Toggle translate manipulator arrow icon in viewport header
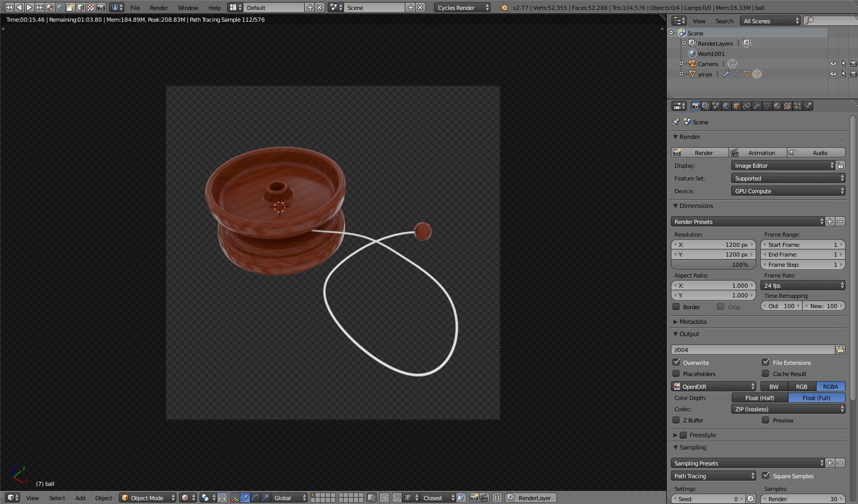The width and height of the screenshot is (858, 504). coord(245,498)
